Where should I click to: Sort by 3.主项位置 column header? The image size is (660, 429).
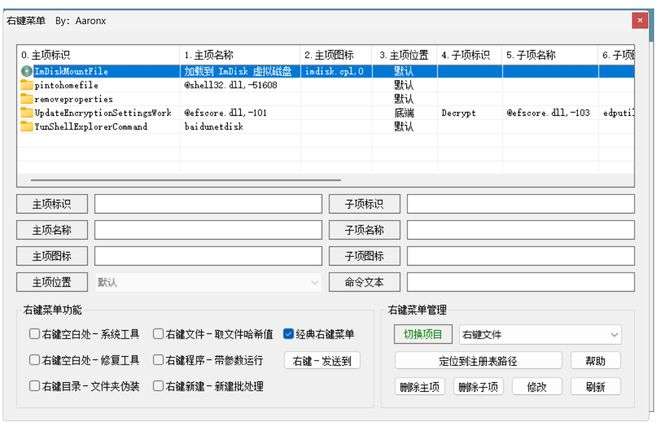(404, 55)
